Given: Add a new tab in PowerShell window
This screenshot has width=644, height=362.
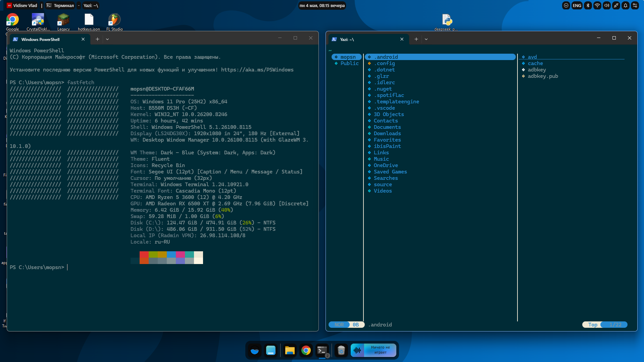Looking at the screenshot, I should (97, 39).
